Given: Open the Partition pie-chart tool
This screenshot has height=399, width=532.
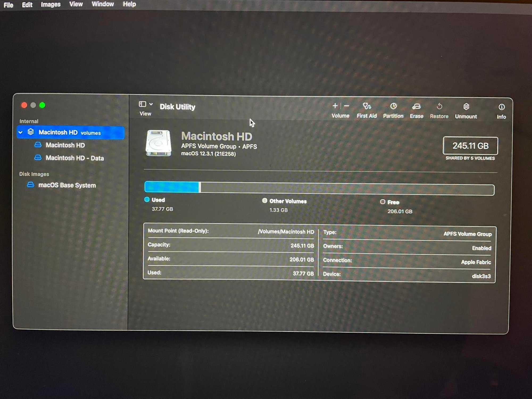Looking at the screenshot, I should coord(393,107).
